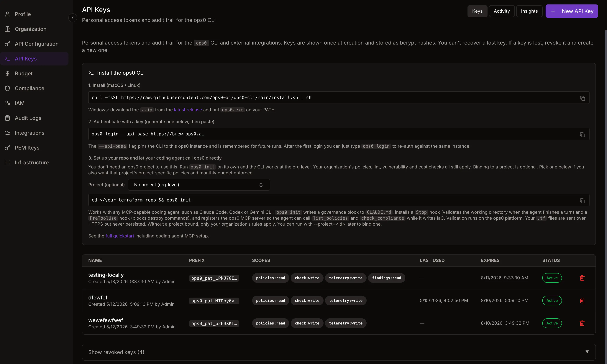Click the IAM user-settings icon
Image resolution: width=607 pixels, height=364 pixels.
tap(7, 103)
